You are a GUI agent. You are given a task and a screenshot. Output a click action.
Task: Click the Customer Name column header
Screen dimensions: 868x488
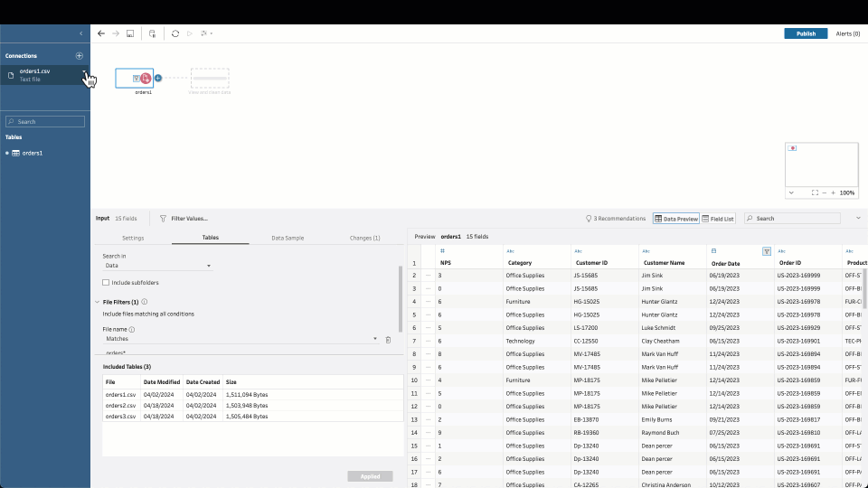pos(664,263)
